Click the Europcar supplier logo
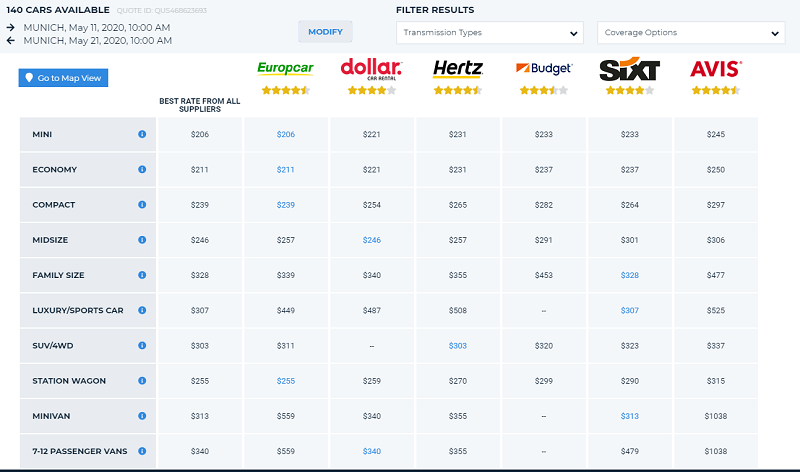 tap(285, 69)
